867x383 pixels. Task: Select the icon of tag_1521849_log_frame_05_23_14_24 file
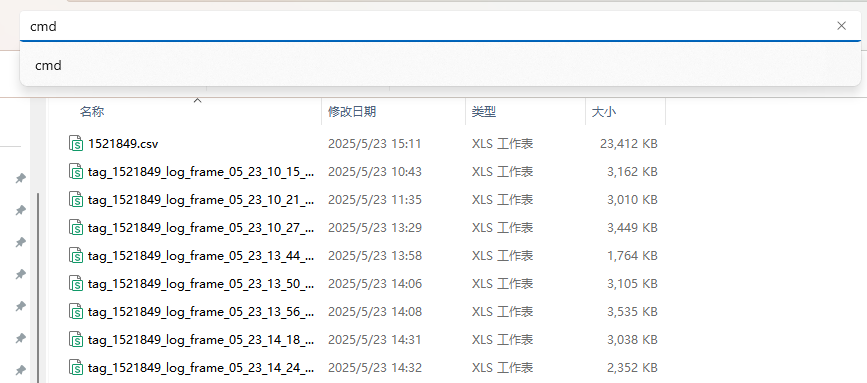point(76,367)
